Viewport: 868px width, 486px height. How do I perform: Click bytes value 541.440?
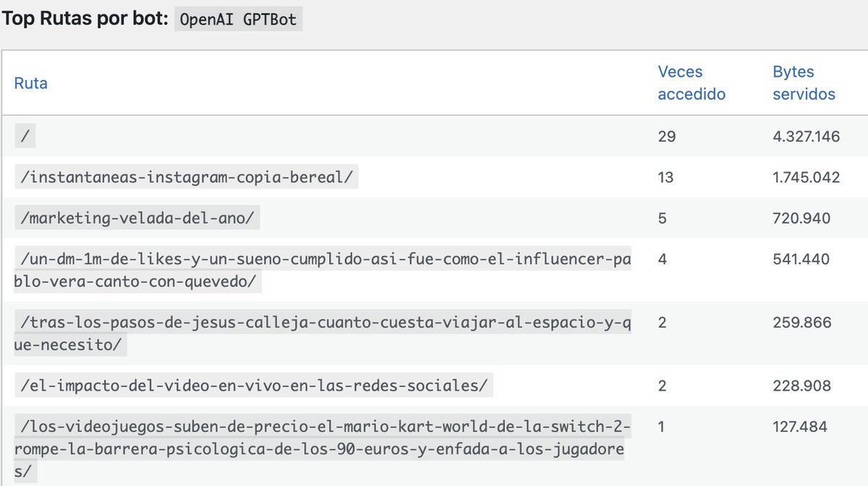pyautogui.click(x=801, y=259)
